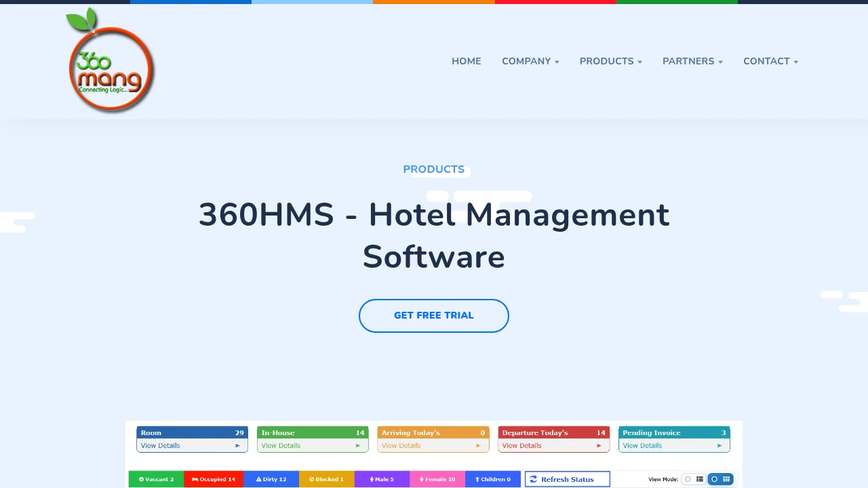Select the grid layout icon next to View Mode
Viewport: 868px width, 488px height.
pyautogui.click(x=726, y=479)
